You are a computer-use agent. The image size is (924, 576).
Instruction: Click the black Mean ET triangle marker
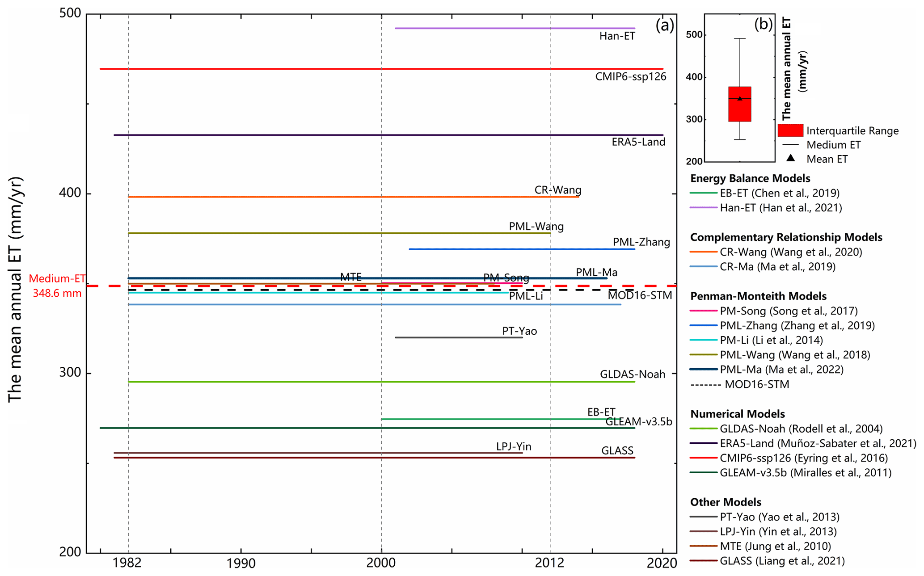(x=790, y=158)
